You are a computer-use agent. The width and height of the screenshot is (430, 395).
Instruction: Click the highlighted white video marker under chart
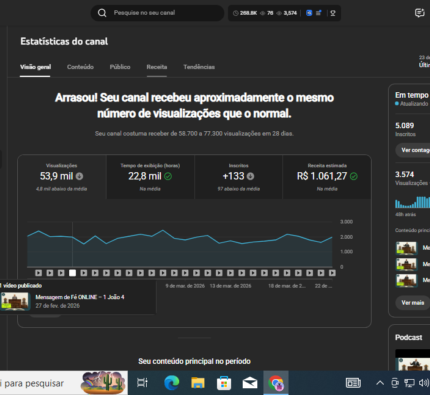pos(72,273)
